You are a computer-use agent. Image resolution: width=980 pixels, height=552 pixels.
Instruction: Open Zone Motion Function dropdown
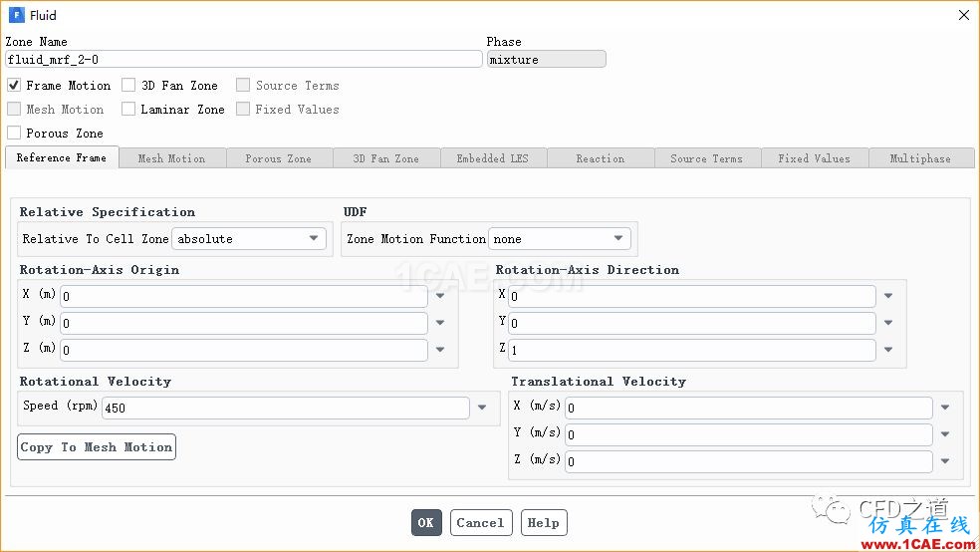[560, 239]
